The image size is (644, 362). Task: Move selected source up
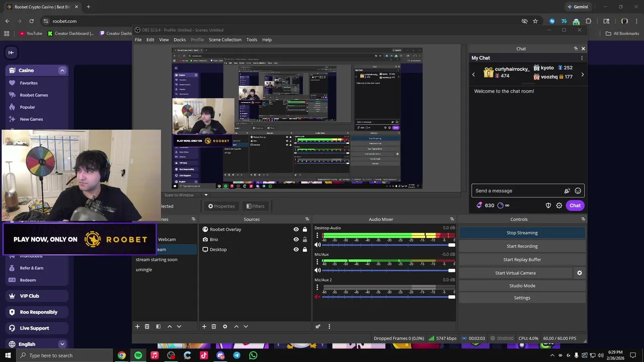point(236,326)
